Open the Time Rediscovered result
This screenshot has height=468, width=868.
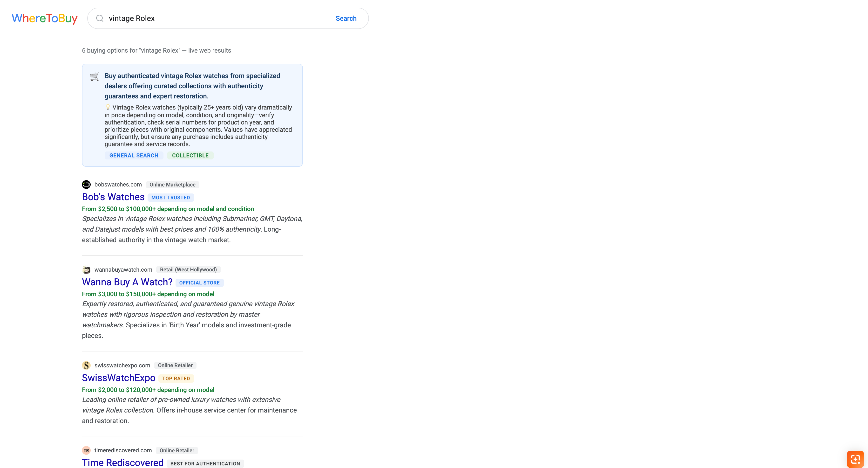click(x=123, y=463)
